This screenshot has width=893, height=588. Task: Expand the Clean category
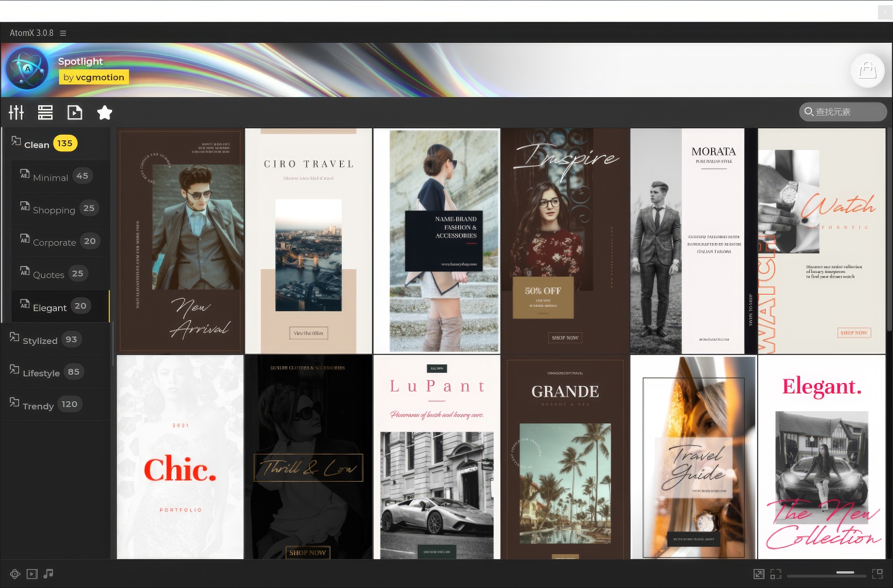(56, 144)
